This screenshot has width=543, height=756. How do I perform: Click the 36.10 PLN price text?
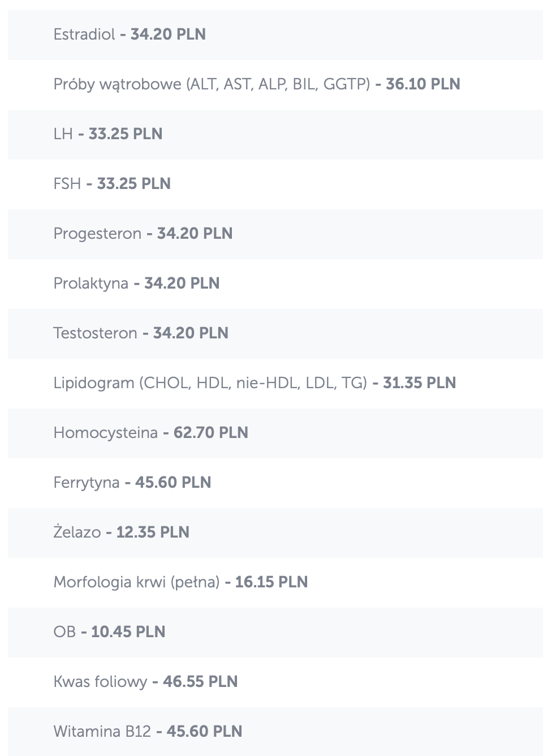point(423,84)
